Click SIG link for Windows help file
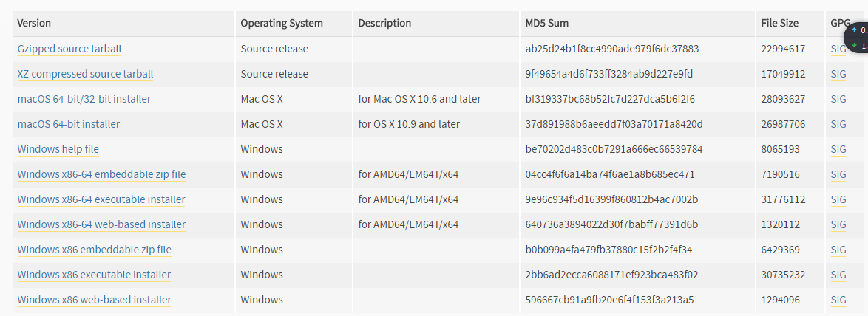Viewport: 868px width, 316px height. (838, 149)
